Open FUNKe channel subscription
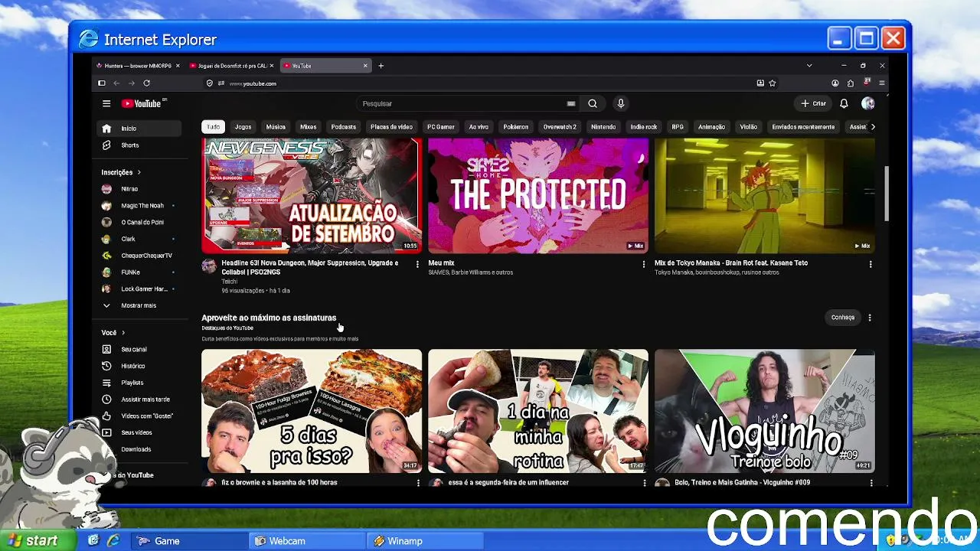 139,272
